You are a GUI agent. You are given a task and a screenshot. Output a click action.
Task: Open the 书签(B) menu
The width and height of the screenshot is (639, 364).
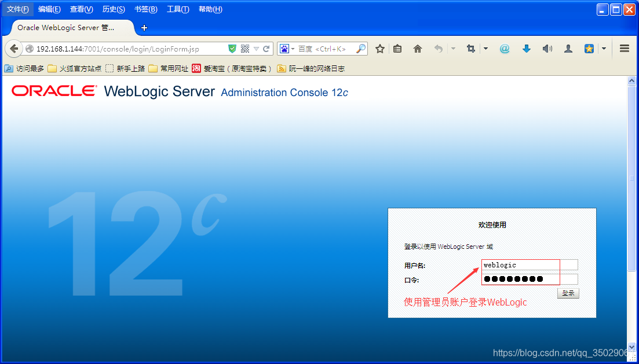click(x=146, y=9)
